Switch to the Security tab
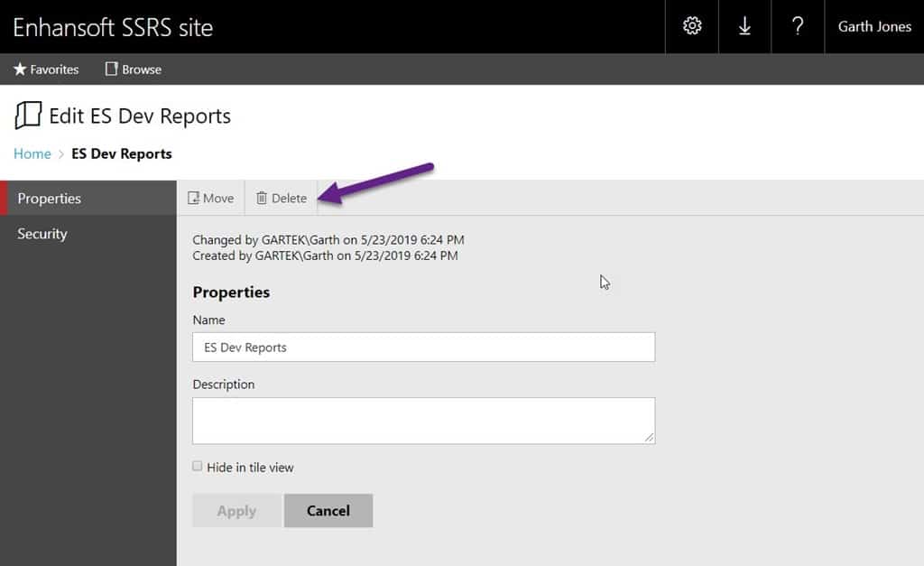924x566 pixels. (x=42, y=233)
